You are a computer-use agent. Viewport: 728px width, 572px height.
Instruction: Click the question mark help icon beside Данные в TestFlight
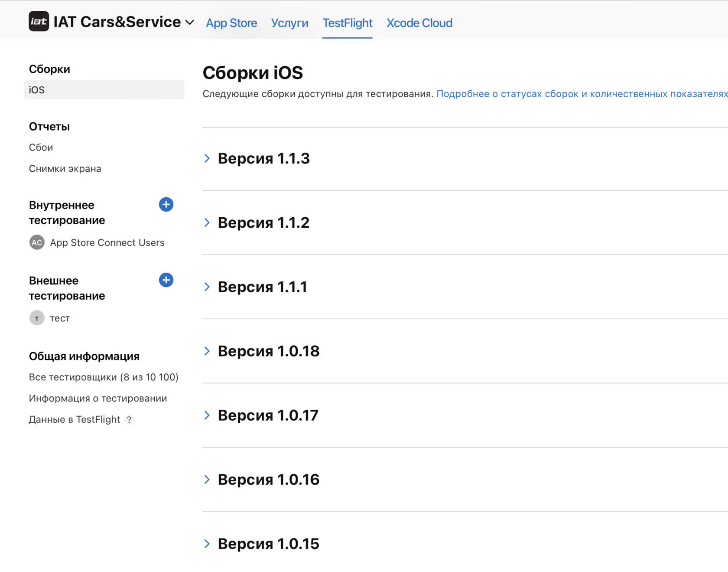[x=129, y=420]
